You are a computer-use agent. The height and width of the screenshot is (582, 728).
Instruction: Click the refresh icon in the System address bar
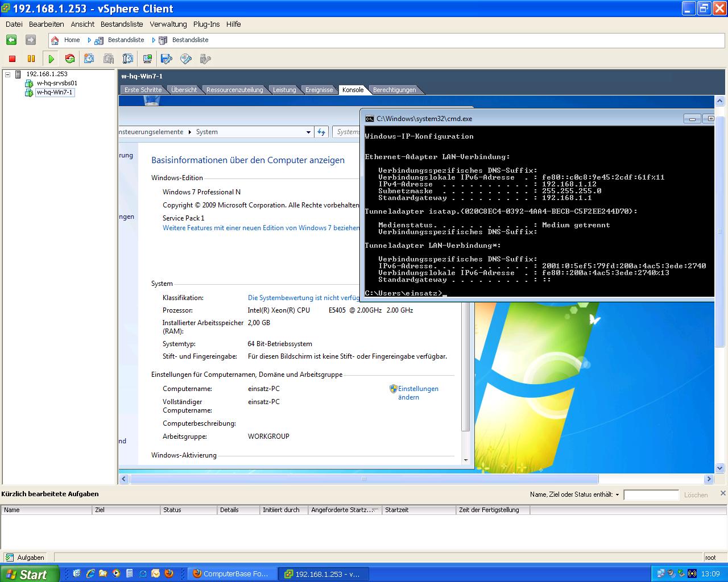coord(322,132)
